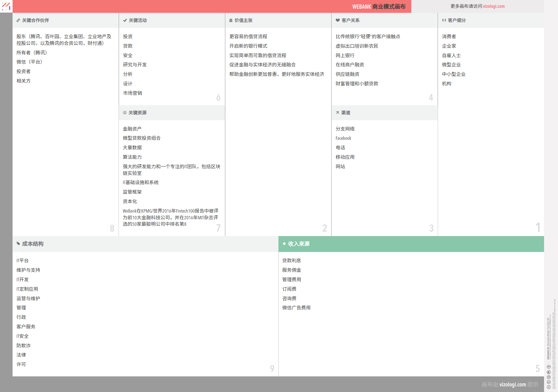Viewport: 558px width, 392px height.
Task: Click the paper plane icon beside 渠道 header
Action: tap(337, 112)
